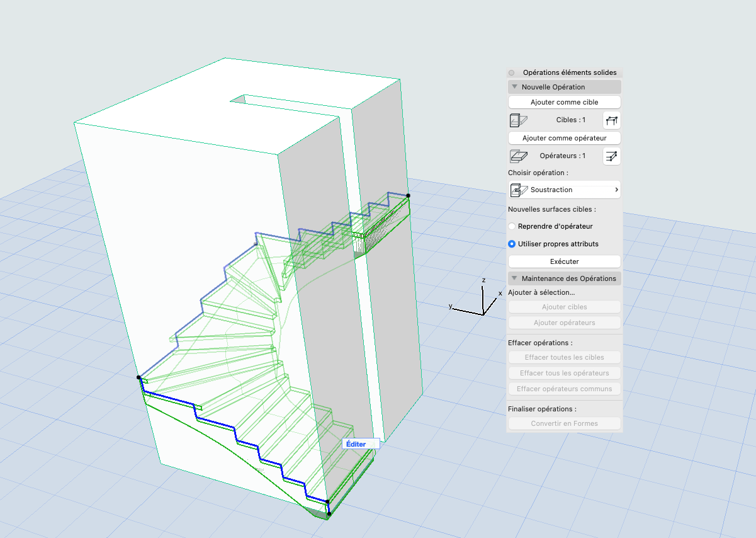
Task: Open the Soustraction operation dropdown
Action: click(x=565, y=190)
